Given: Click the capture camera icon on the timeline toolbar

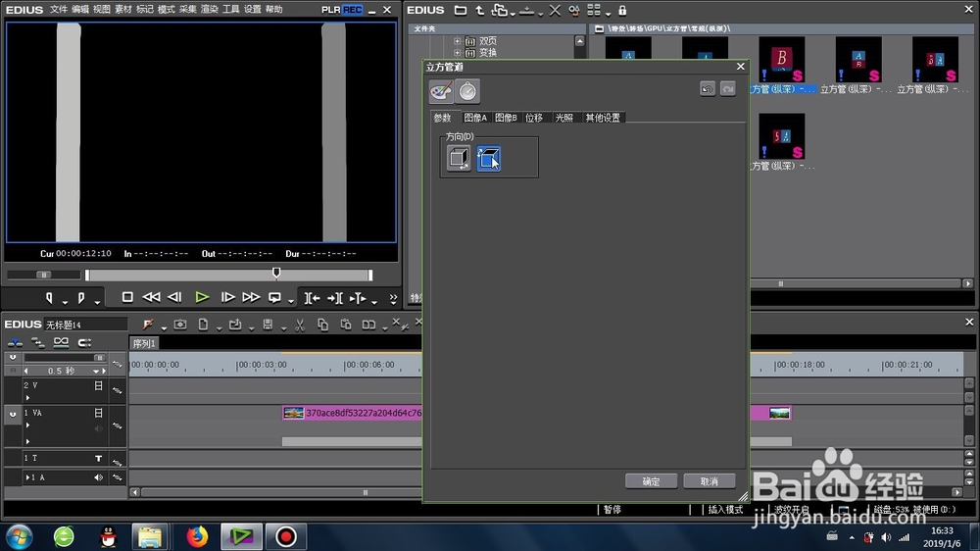Looking at the screenshot, I should coord(180,324).
